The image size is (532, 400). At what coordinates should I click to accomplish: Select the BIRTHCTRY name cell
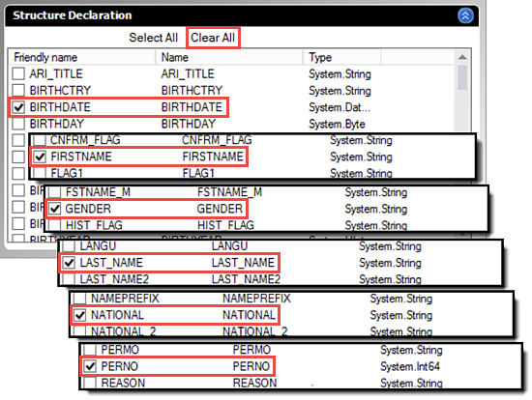pyautogui.click(x=192, y=90)
